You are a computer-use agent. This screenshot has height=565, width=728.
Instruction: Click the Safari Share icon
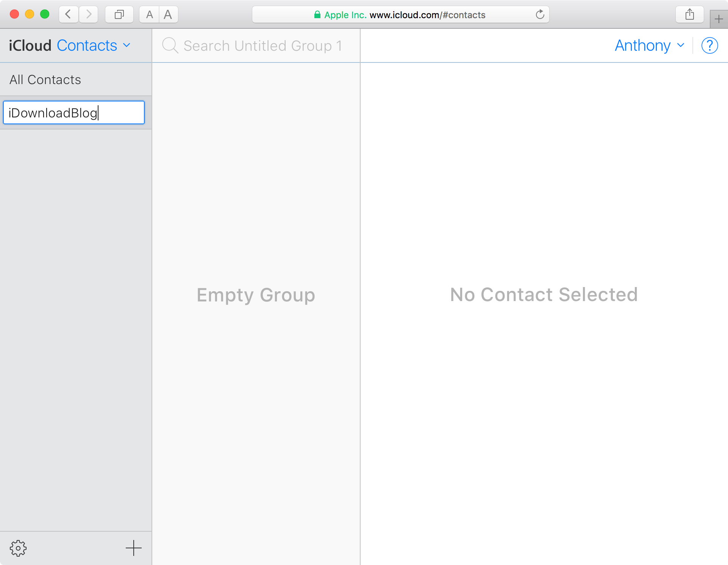(x=689, y=14)
